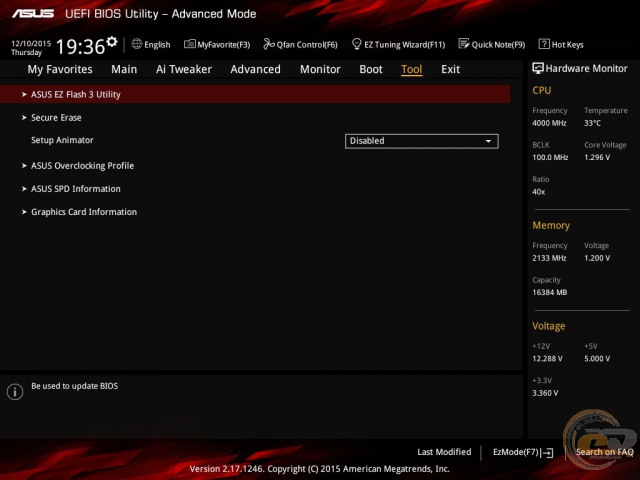Expand Graphics Card Information arrow
The image size is (640, 480).
(24, 212)
